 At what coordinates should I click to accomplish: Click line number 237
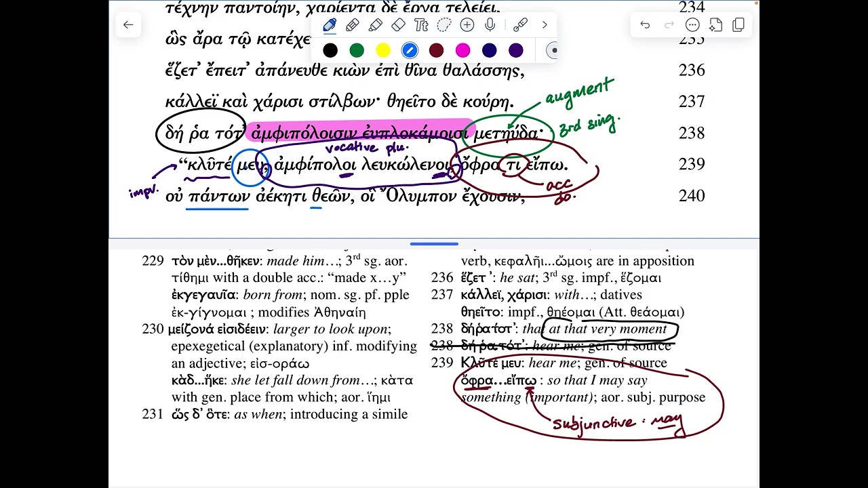point(692,101)
